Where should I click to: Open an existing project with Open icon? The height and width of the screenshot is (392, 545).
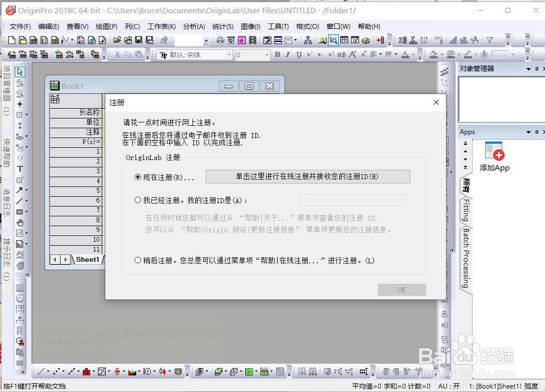click(117, 40)
